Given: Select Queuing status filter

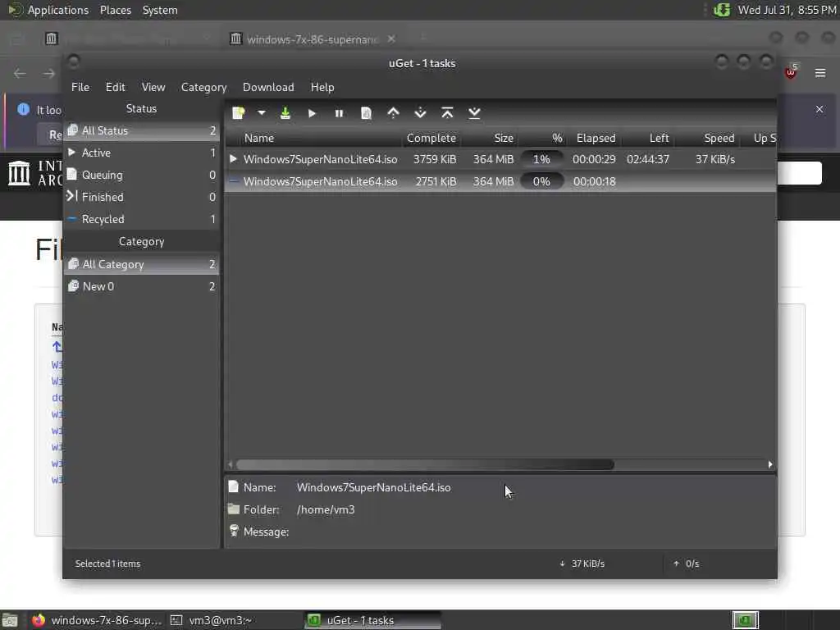Looking at the screenshot, I should tap(142, 175).
